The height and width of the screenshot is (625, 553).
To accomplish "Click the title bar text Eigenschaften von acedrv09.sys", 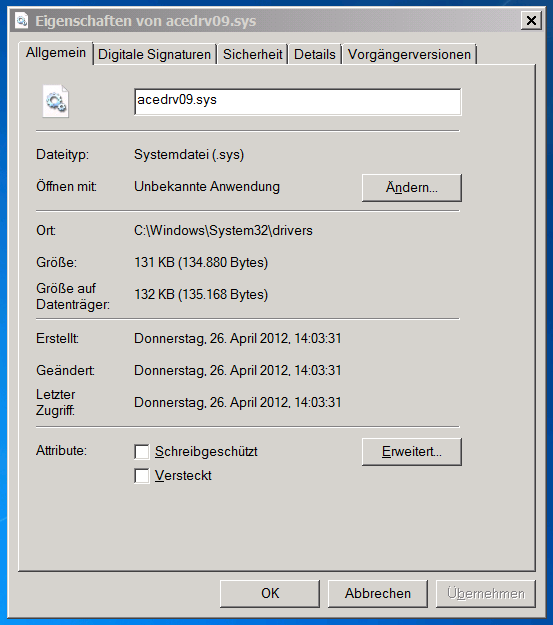I will pyautogui.click(x=146, y=21).
